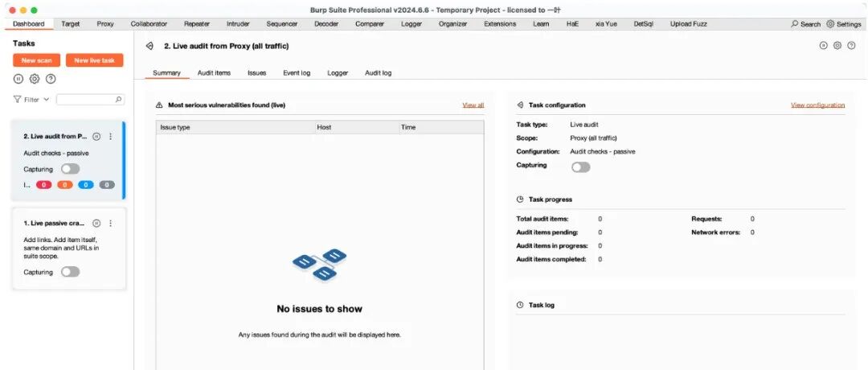Open the Organizer tab
Screen dimensions: 868x370
[452, 24]
